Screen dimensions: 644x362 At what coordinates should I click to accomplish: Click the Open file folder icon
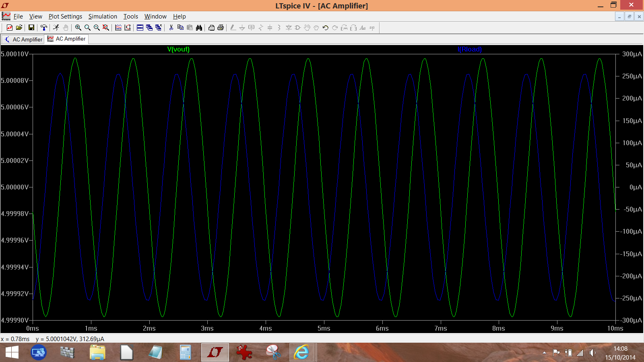(19, 28)
